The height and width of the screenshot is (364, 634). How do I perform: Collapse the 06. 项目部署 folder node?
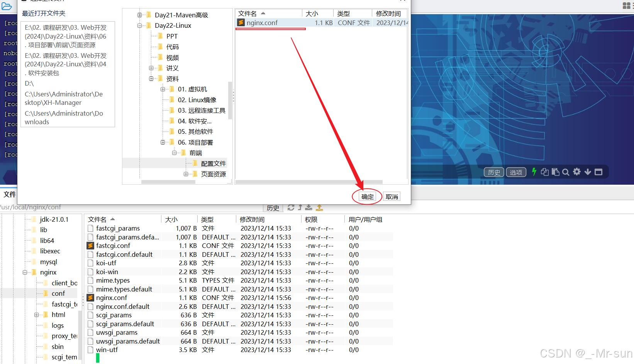pos(163,142)
